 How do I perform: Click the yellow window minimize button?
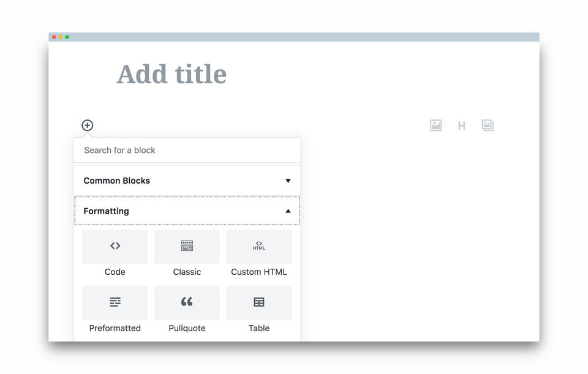click(x=61, y=37)
